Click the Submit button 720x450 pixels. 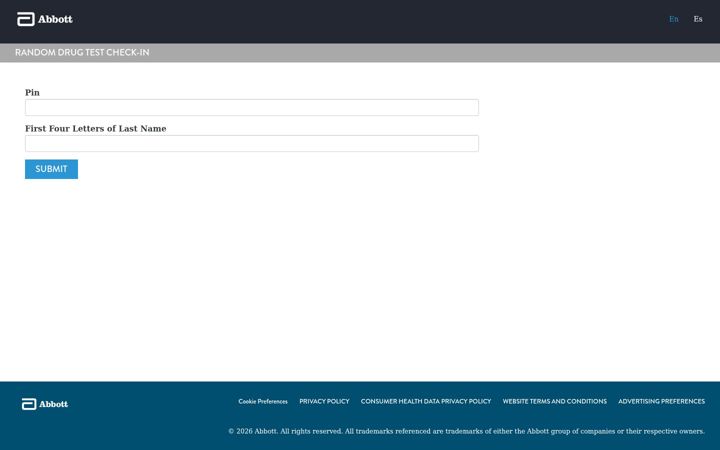pos(51,169)
